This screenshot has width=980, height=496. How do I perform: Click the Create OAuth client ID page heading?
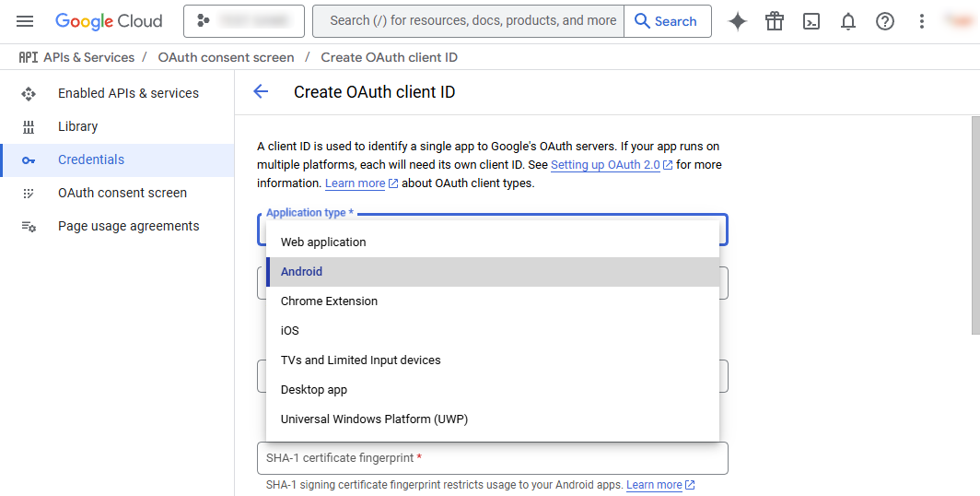(374, 92)
